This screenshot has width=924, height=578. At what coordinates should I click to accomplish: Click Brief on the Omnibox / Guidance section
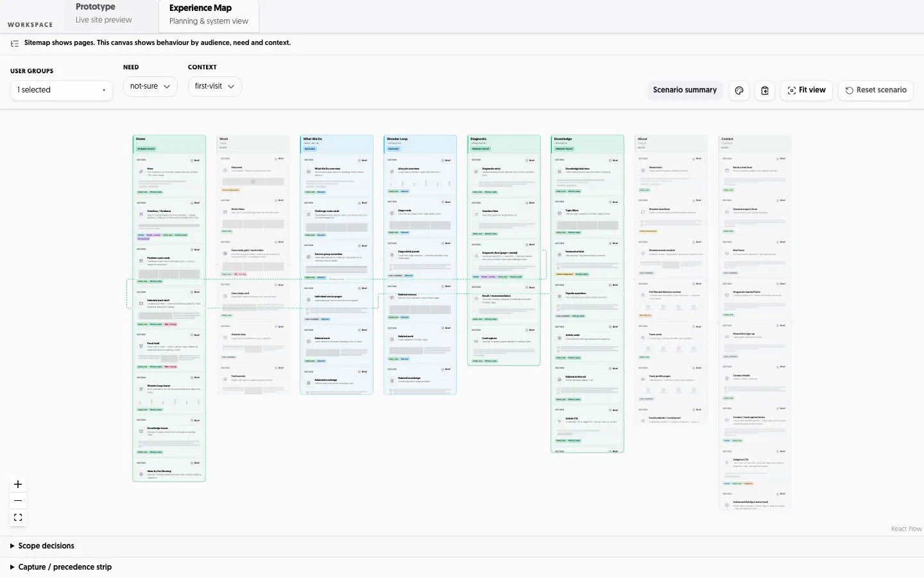click(x=195, y=203)
